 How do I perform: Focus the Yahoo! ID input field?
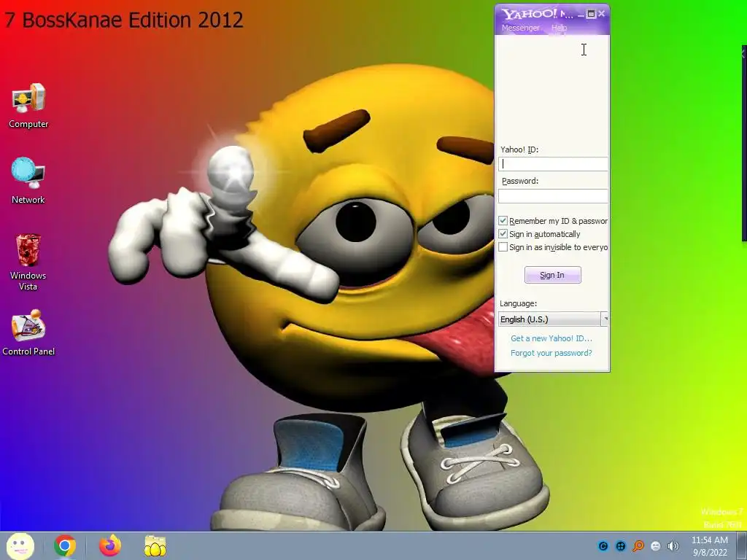[553, 164]
